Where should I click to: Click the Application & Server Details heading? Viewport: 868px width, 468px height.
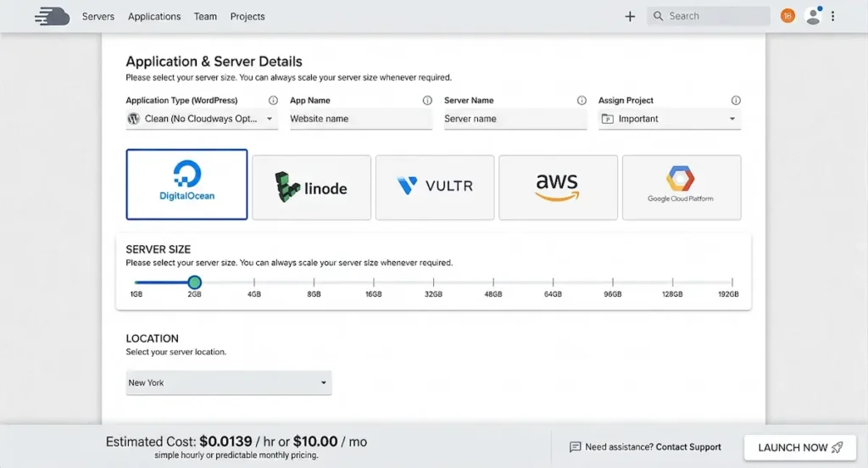click(x=214, y=62)
